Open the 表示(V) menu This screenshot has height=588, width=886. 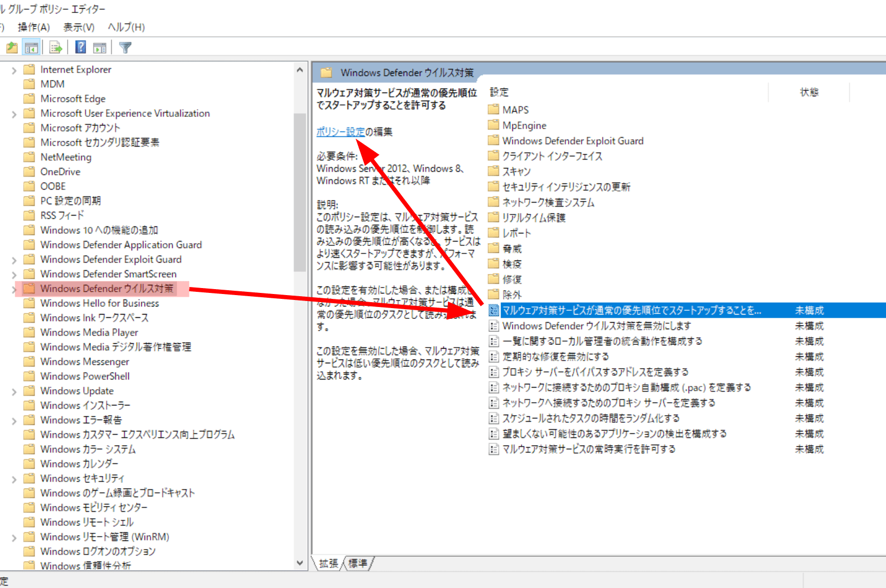(x=79, y=27)
